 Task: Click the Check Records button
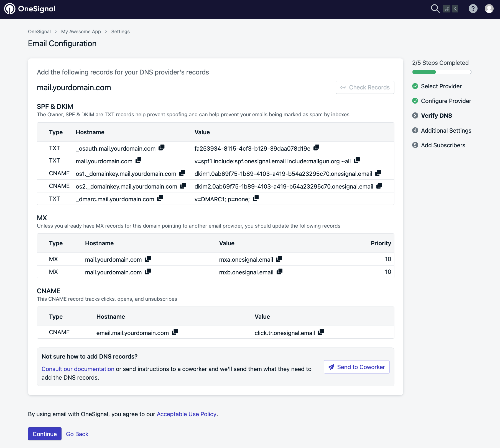pos(365,87)
